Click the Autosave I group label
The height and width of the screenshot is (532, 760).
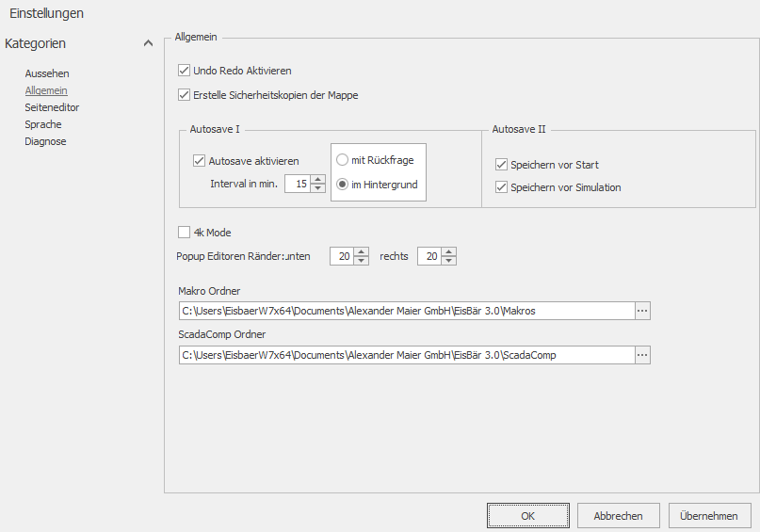tap(215, 129)
